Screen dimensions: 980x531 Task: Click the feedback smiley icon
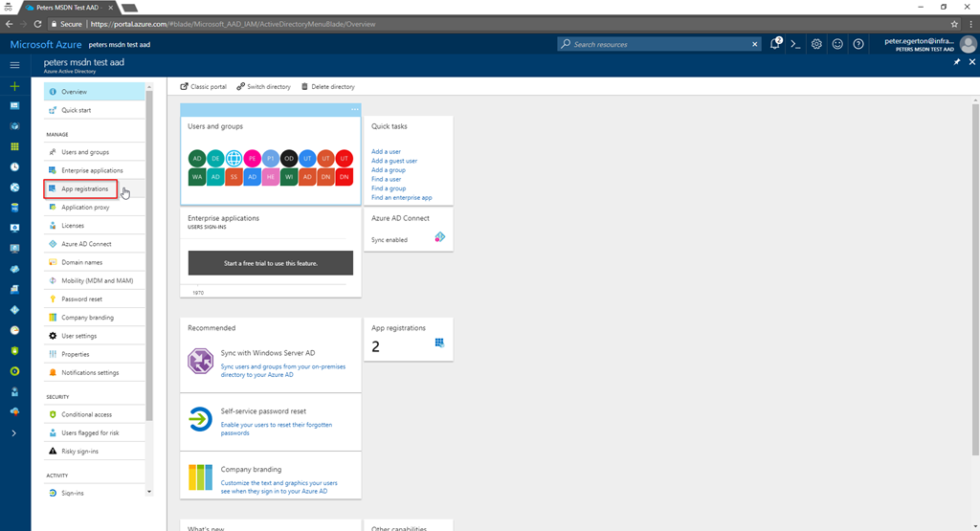837,44
